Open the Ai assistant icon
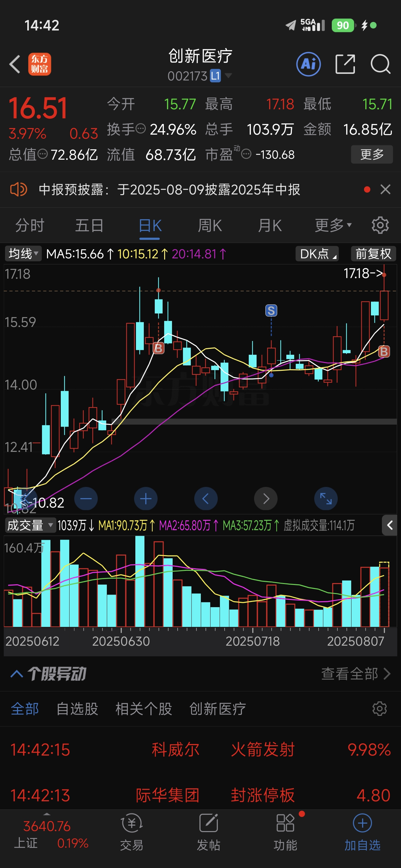The height and width of the screenshot is (868, 401). point(308,64)
